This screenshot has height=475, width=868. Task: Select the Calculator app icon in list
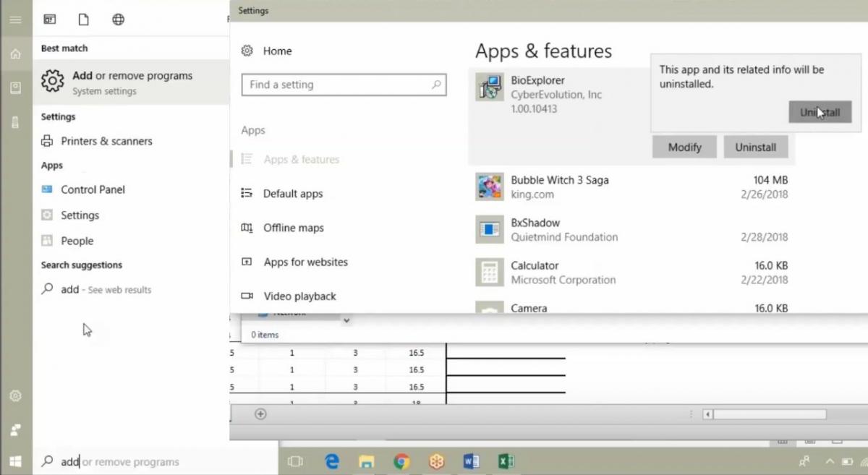click(490, 273)
